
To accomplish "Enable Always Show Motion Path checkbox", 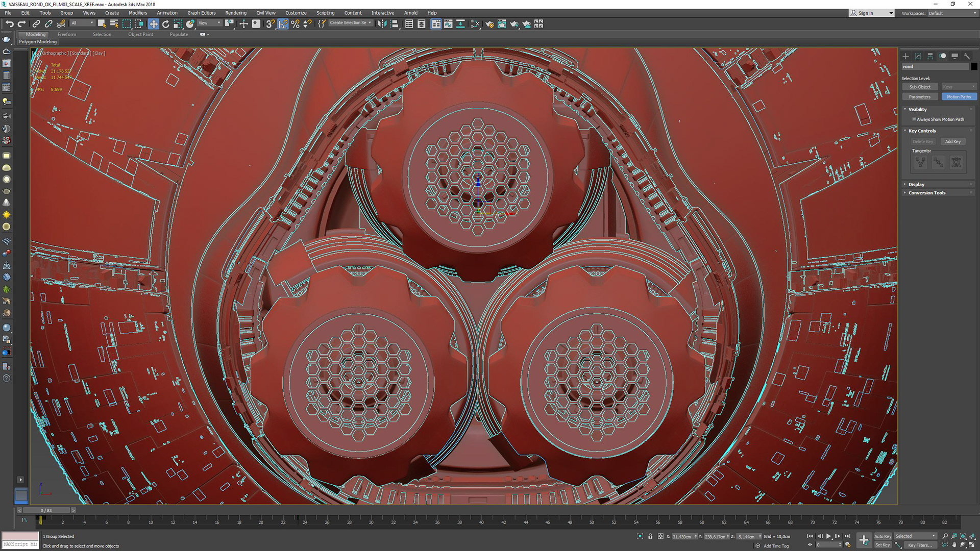I will coord(914,119).
